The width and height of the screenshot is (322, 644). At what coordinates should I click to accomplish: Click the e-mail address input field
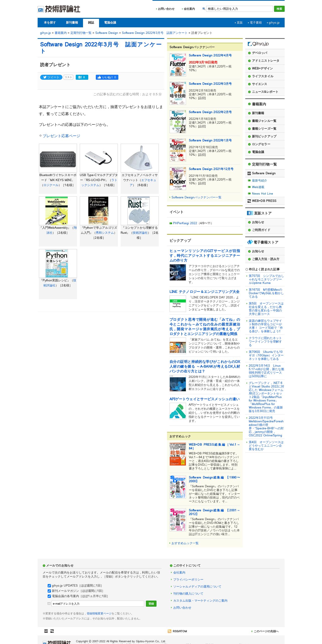(x=98, y=604)
